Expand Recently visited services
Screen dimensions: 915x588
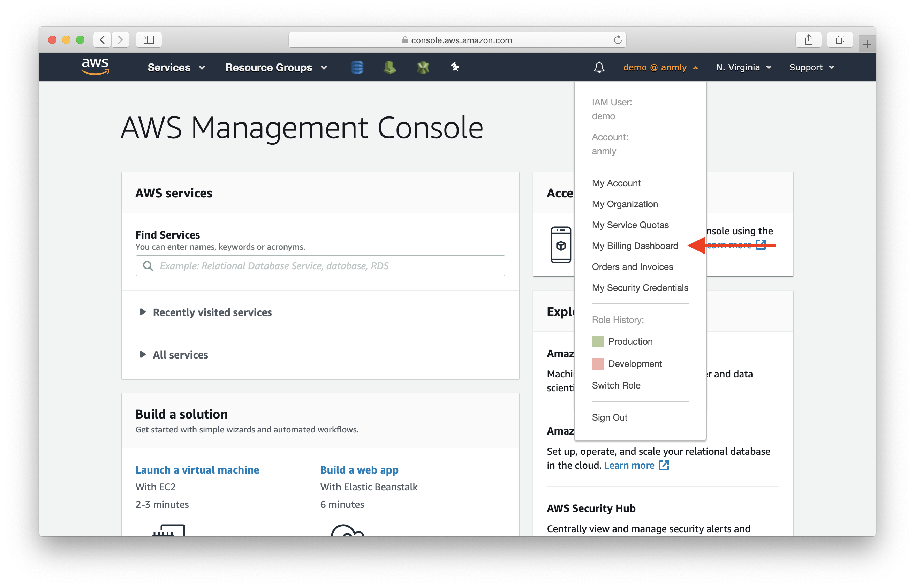pyautogui.click(x=205, y=312)
